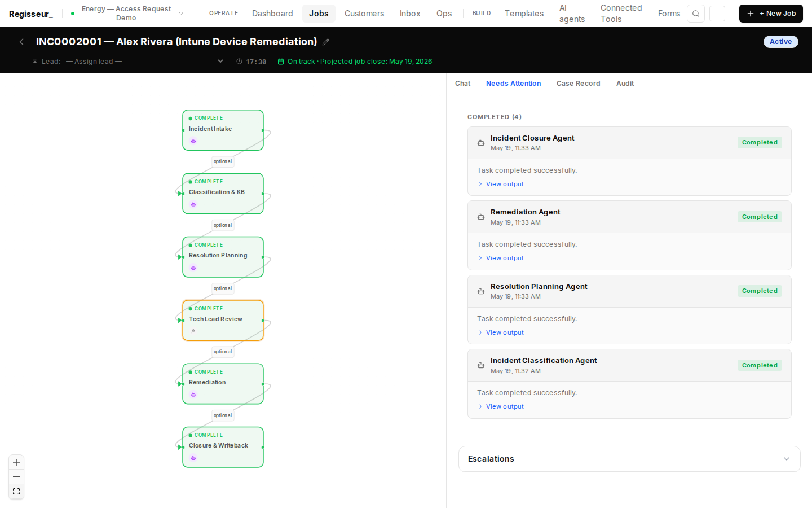This screenshot has width=812, height=508.
Task: Open Customers in top navigation
Action: tap(364, 14)
